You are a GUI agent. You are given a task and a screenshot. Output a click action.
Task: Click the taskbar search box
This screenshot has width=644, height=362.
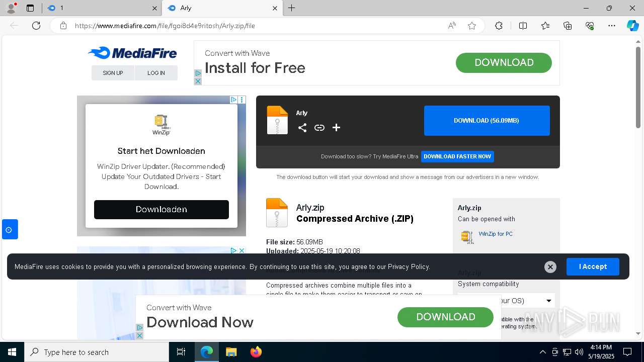click(x=97, y=352)
